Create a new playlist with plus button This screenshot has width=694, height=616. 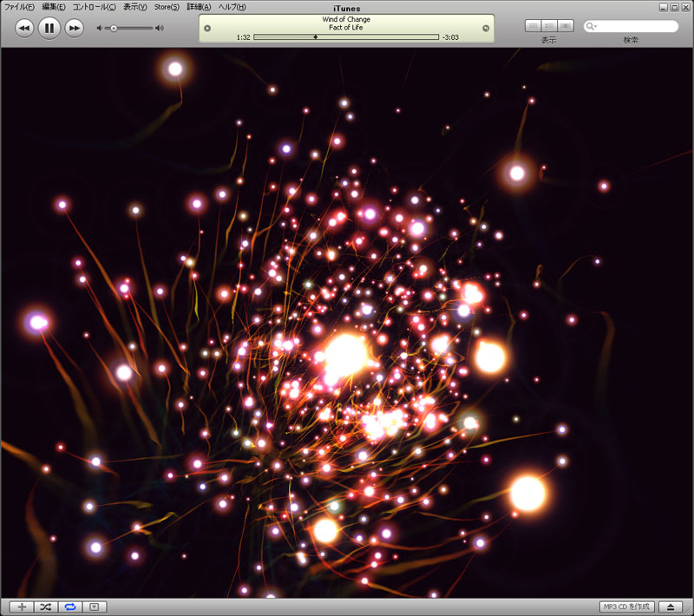point(22,606)
